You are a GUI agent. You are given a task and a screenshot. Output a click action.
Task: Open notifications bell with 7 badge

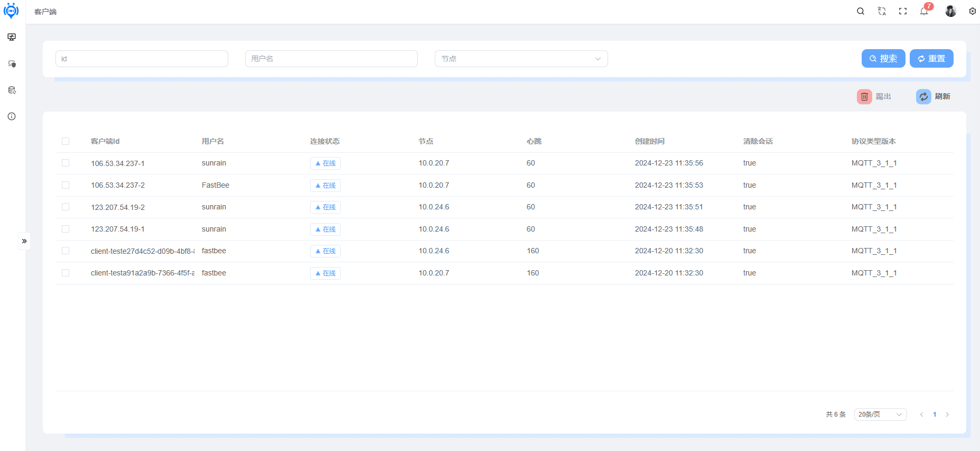(x=925, y=11)
